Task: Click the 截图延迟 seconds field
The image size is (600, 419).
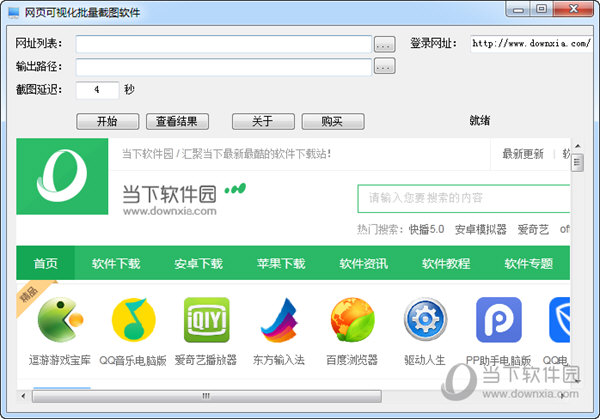Action: click(x=97, y=90)
